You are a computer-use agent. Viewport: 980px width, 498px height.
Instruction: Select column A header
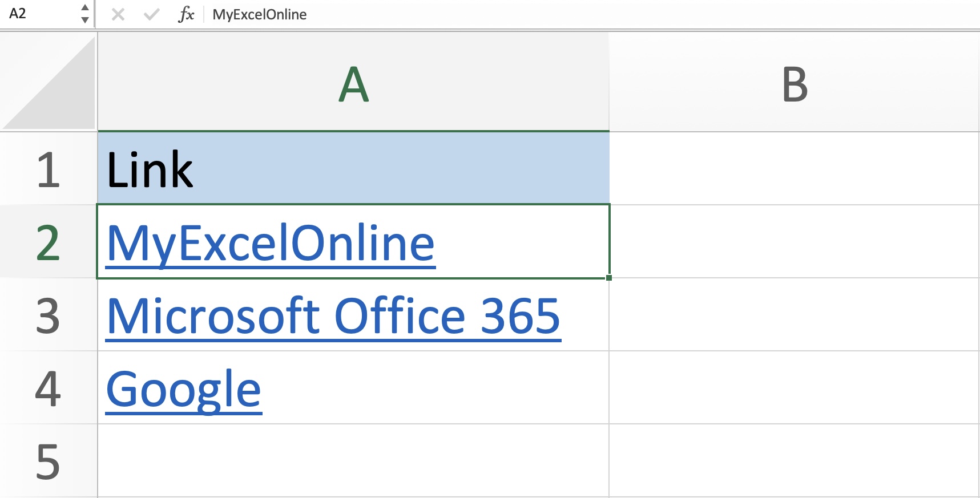353,82
